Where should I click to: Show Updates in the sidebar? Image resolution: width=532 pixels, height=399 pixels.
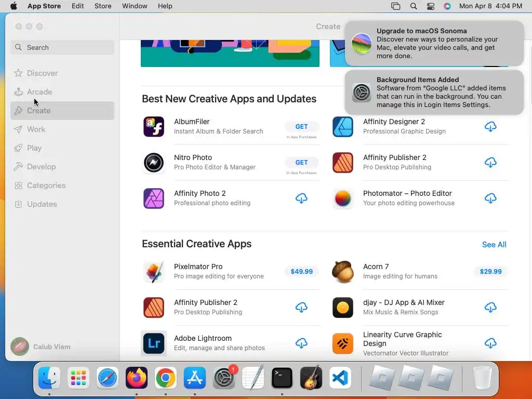(x=62, y=204)
